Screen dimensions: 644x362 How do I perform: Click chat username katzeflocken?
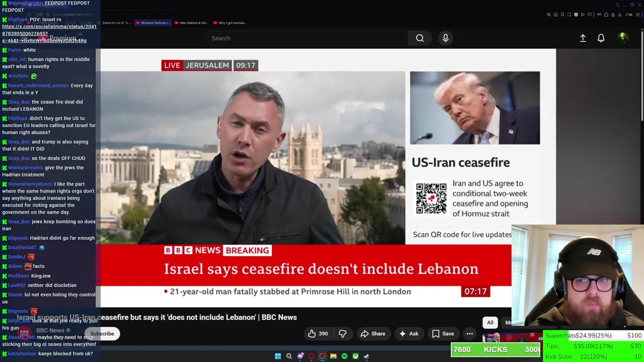(22, 353)
